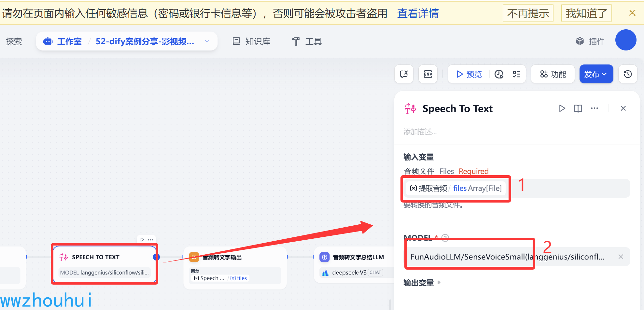Click the conversation variables icon button
Screen dimensions: 644x310
404,74
